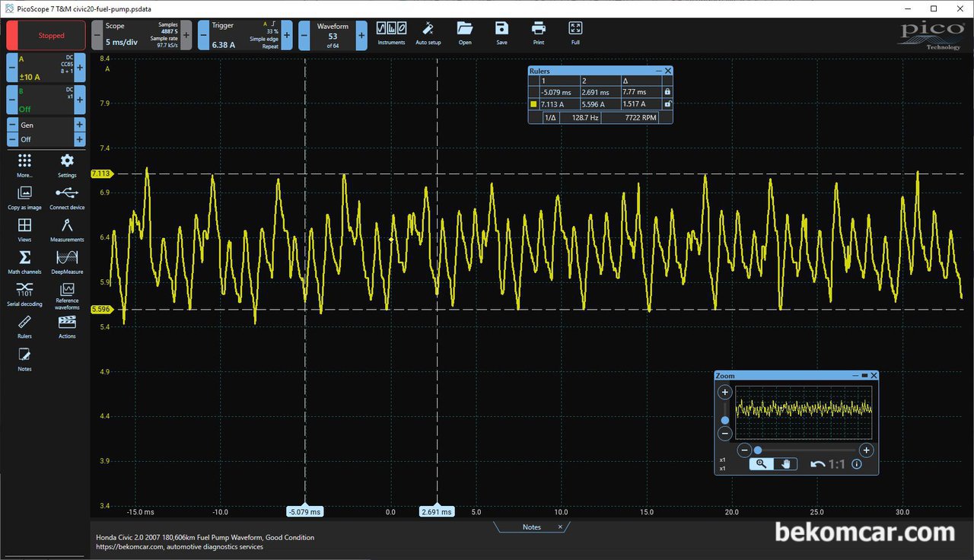This screenshot has height=560, width=974.
Task: Open the Scope 5 ms/div settings panel
Action: pos(142,35)
